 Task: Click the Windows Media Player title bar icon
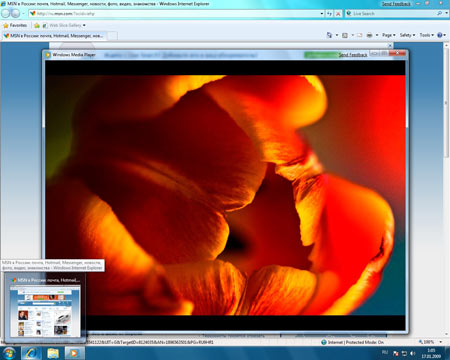tap(48, 55)
